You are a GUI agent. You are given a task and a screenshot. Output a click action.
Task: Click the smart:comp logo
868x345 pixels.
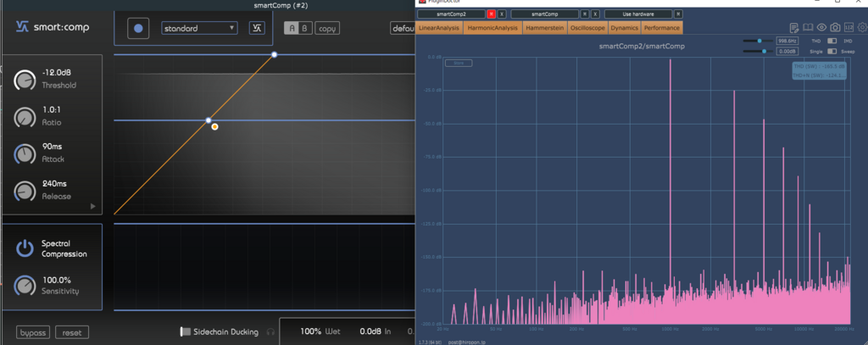52,27
